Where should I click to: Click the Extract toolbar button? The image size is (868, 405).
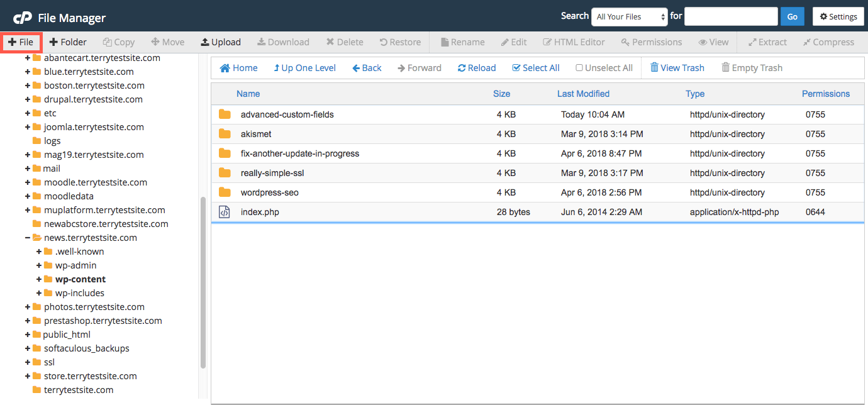(767, 42)
